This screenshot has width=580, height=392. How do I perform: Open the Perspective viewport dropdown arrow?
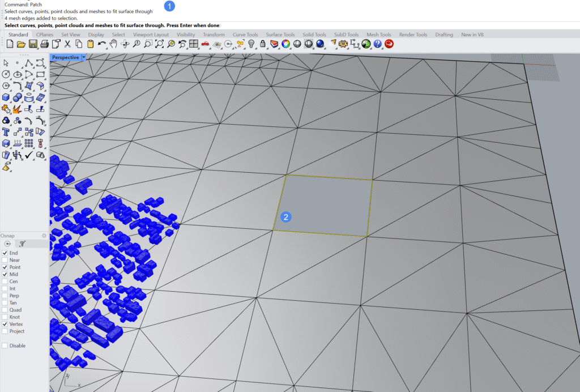(84, 57)
